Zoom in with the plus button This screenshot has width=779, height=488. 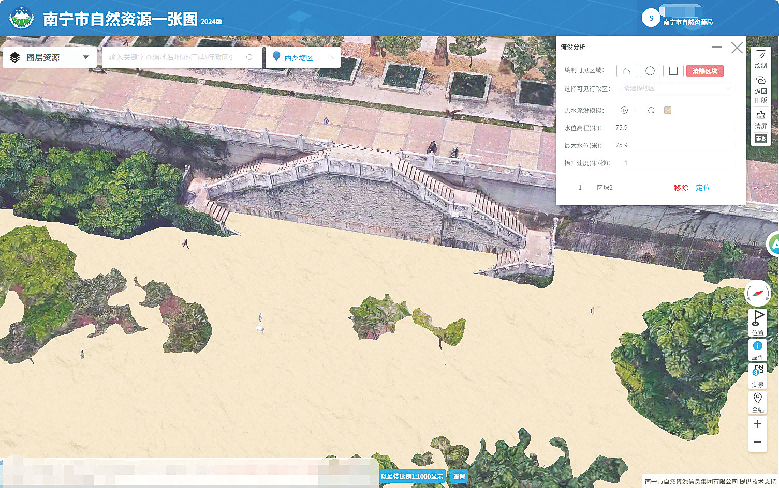coord(758,424)
